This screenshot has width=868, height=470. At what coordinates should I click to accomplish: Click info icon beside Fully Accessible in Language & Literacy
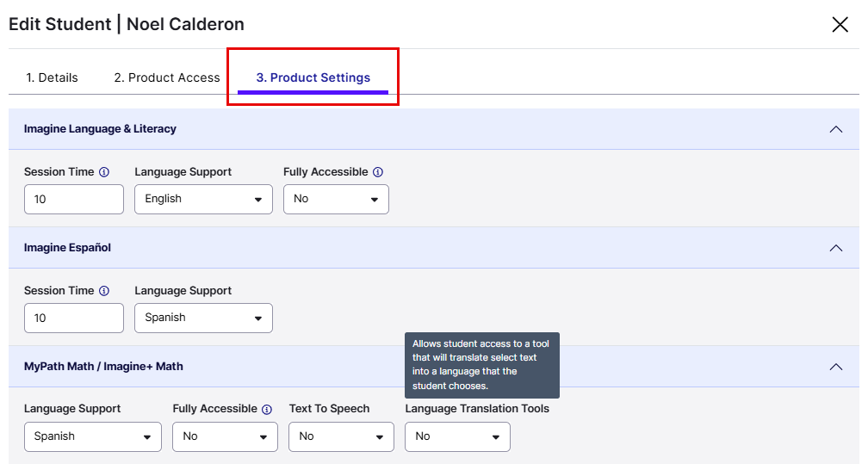click(378, 172)
